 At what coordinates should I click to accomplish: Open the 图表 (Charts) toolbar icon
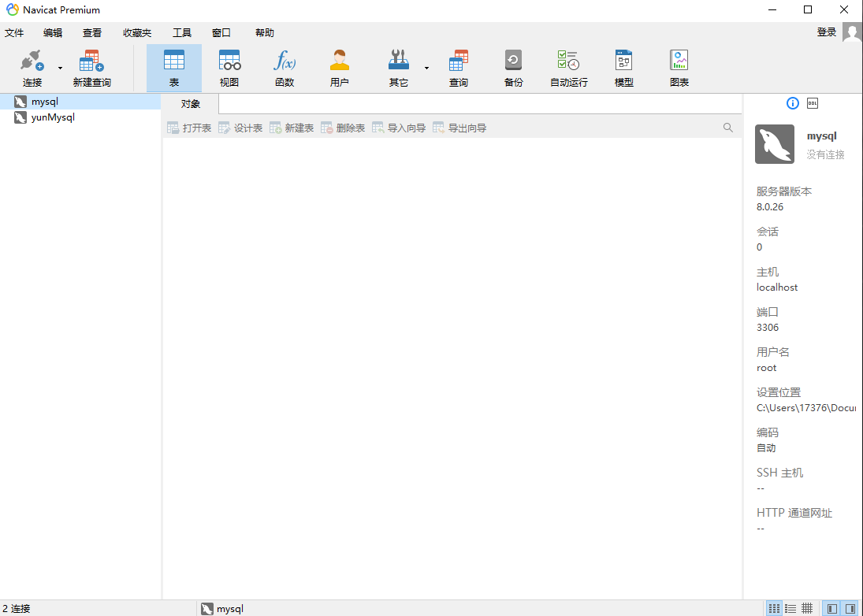click(x=679, y=68)
